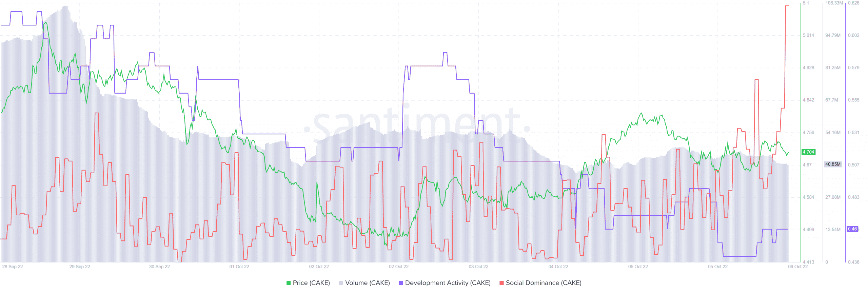Click the 94.79M volume axis value

click(833, 35)
